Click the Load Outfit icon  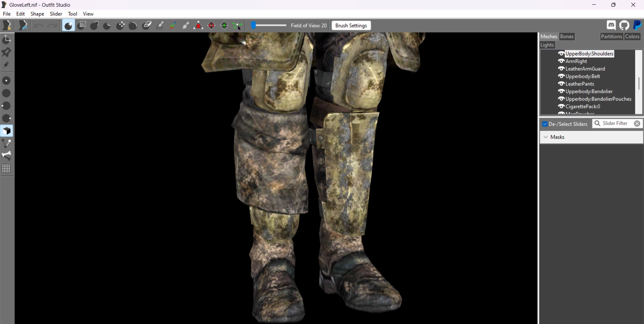[x=22, y=25]
